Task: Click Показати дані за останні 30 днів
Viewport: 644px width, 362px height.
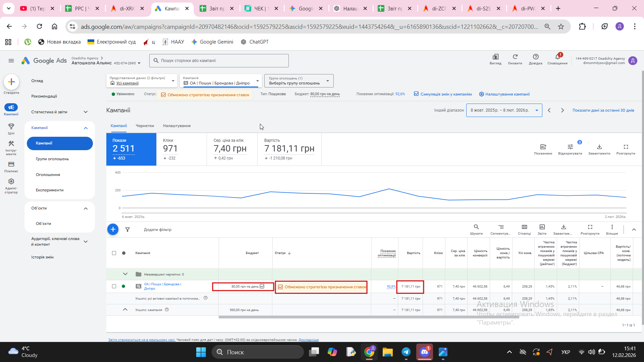Action: 603,110
